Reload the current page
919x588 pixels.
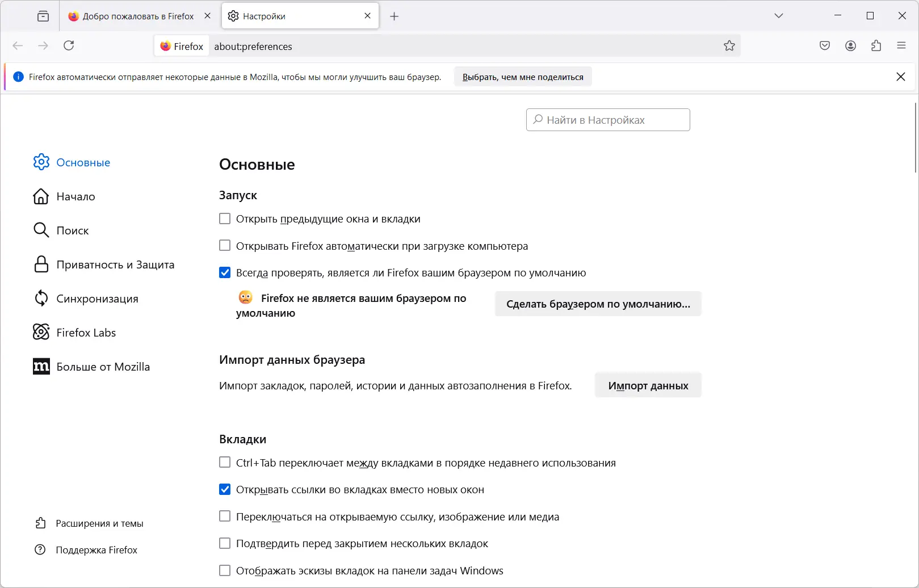coord(69,46)
